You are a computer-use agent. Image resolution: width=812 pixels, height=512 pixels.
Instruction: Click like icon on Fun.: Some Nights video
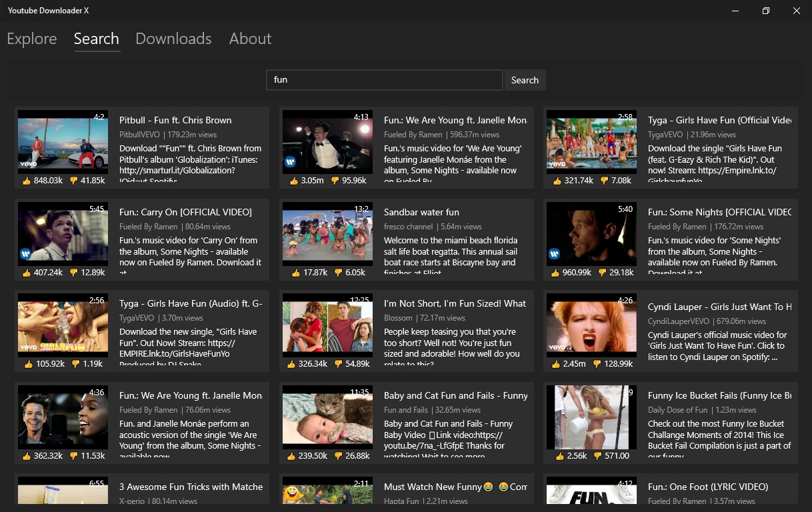tap(556, 273)
